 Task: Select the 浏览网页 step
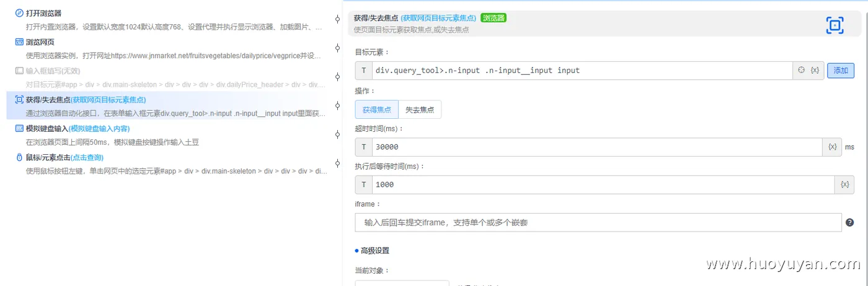(40, 42)
